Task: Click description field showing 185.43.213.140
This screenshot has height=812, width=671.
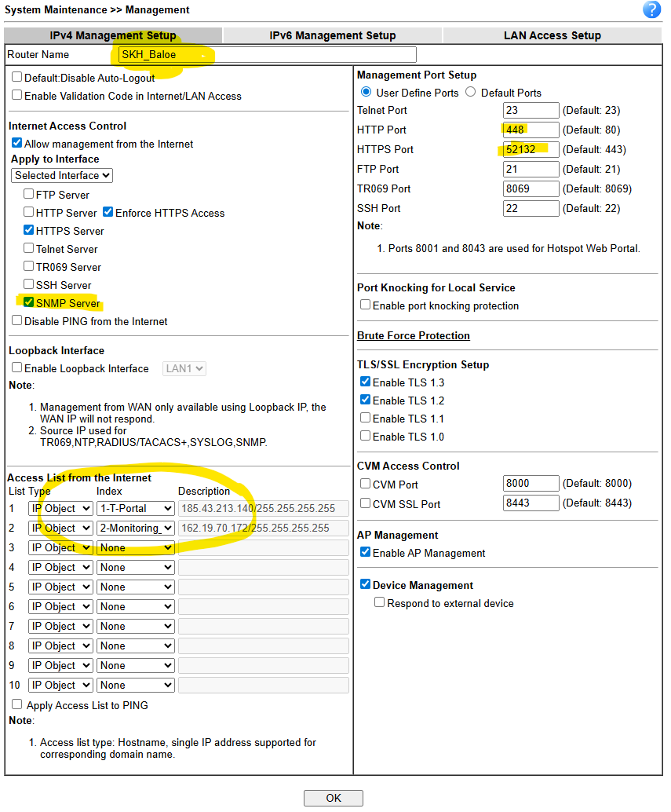Action: pos(264,509)
